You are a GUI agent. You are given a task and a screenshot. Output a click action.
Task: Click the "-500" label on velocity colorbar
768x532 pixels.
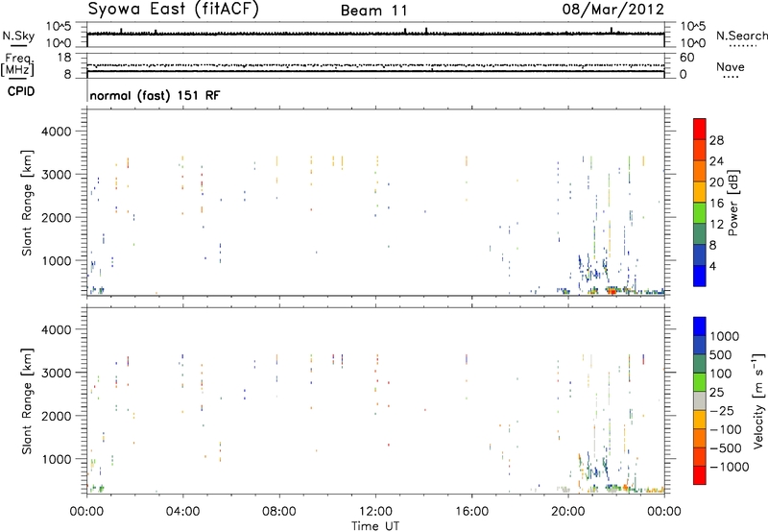[x=725, y=448]
